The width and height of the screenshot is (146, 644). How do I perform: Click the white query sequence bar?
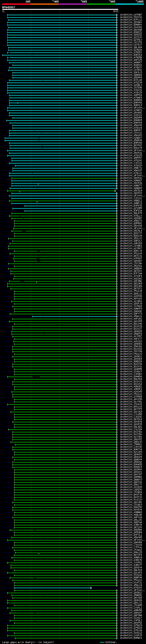pos(60,9)
